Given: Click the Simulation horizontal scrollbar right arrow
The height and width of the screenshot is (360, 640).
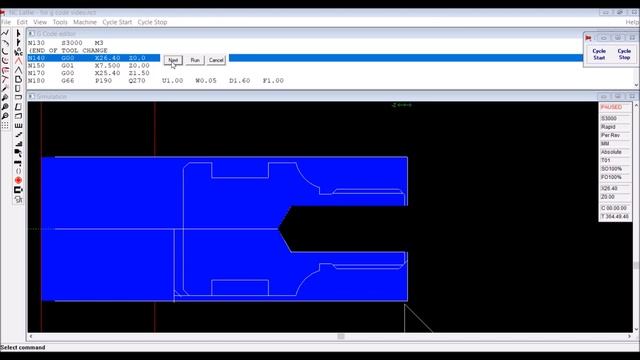Looking at the screenshot, I should [x=629, y=336].
